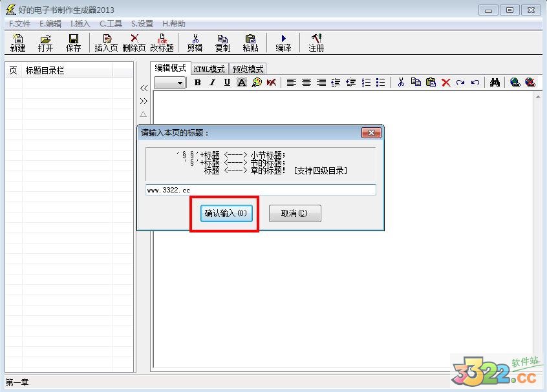The width and height of the screenshot is (547, 392).
Task: Click the 第一章 status bar text
Action: pyautogui.click(x=17, y=382)
